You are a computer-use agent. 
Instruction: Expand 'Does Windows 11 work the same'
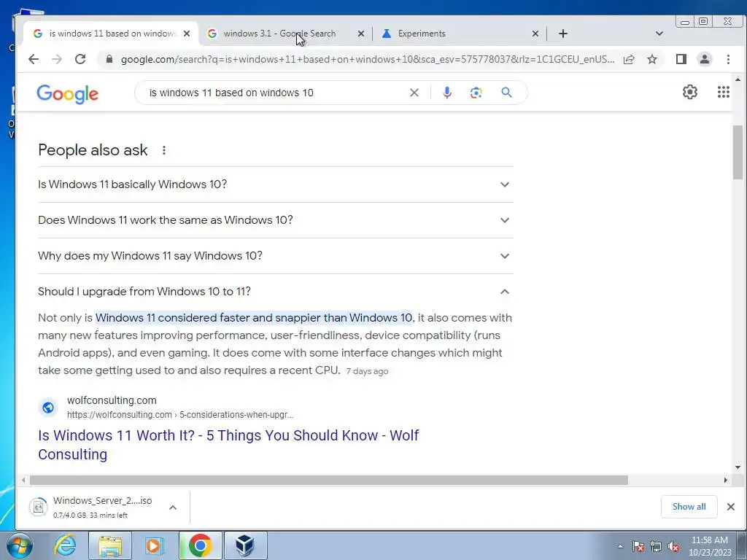click(x=275, y=220)
